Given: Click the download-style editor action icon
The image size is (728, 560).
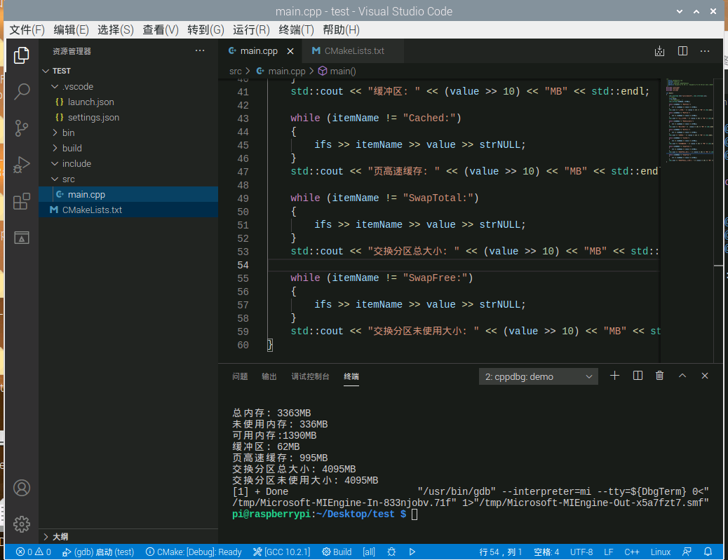Looking at the screenshot, I should coord(659,51).
